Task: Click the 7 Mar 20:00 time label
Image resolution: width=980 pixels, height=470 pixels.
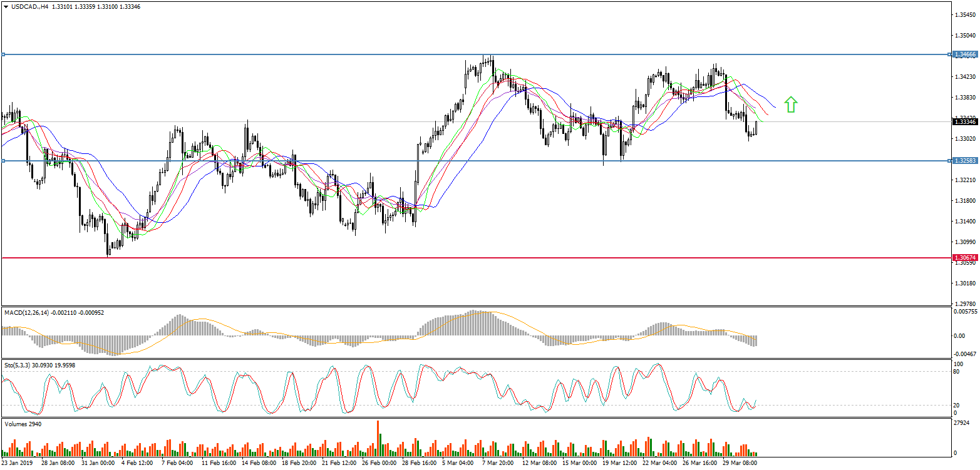Action: pyautogui.click(x=498, y=464)
